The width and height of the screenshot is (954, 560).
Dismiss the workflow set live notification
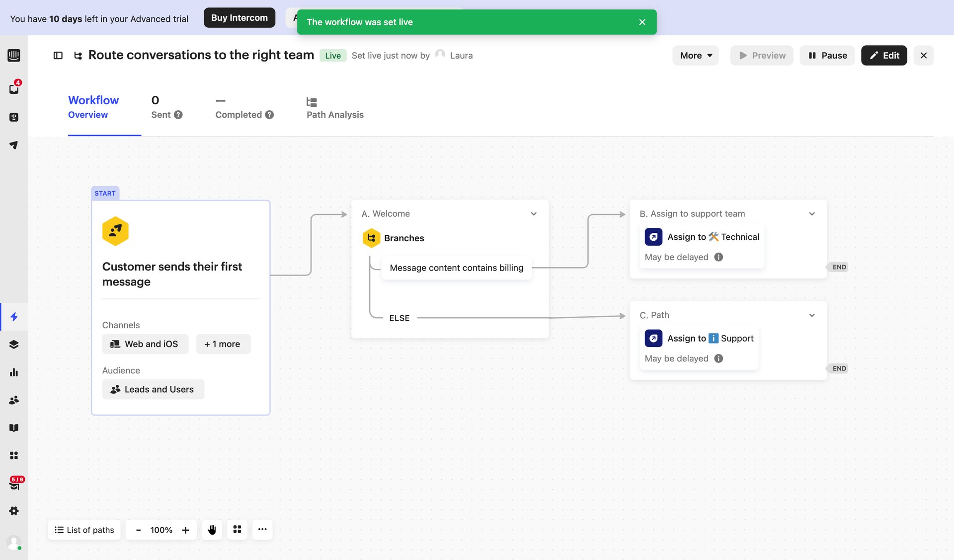tap(641, 22)
